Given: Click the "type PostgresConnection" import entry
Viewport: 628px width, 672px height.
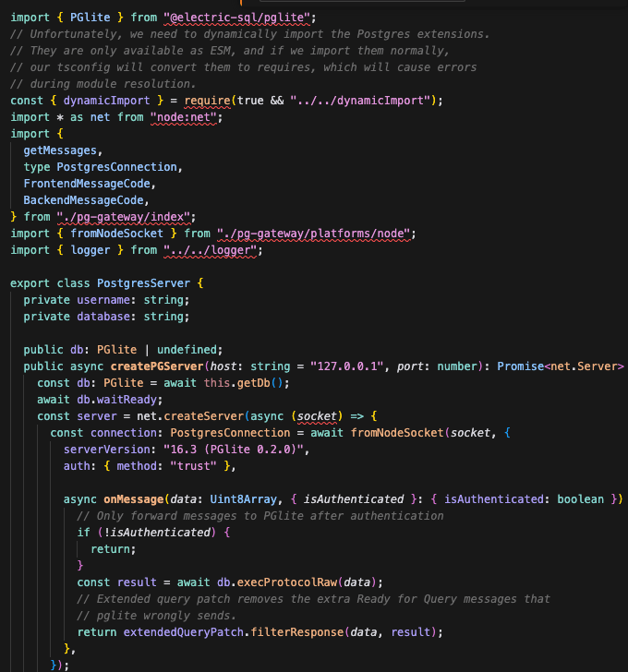Looking at the screenshot, I should coord(101,167).
